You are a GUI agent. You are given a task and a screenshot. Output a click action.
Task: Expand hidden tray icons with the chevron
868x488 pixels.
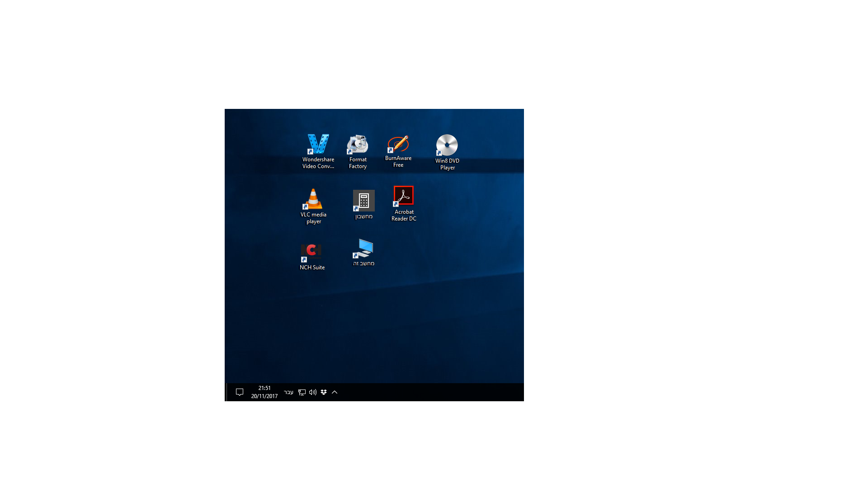[335, 392]
